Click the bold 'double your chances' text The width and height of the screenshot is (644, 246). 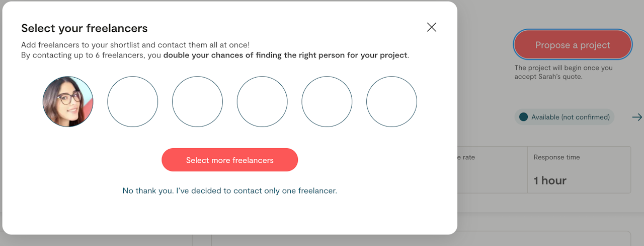(x=285, y=55)
